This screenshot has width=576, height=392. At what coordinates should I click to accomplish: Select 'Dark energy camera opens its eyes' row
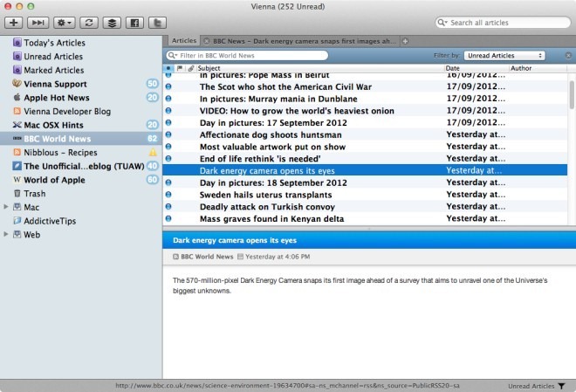[365, 171]
